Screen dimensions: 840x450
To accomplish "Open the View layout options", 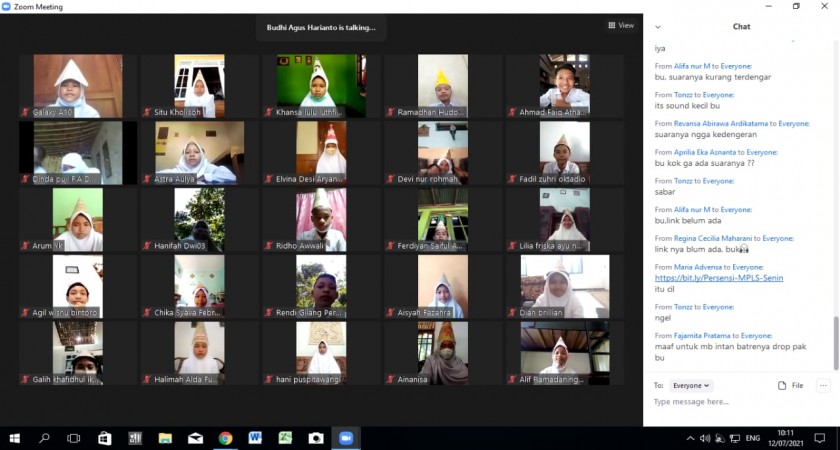I will (x=621, y=25).
